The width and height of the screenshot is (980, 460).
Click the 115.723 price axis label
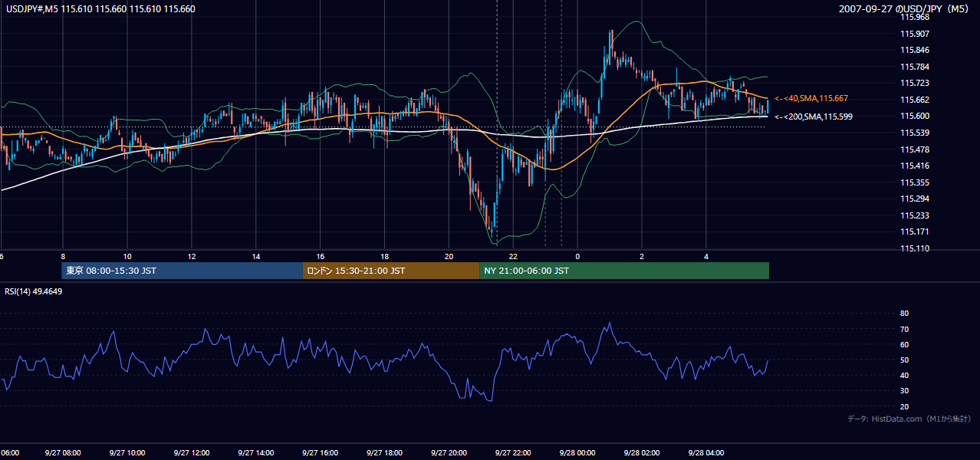[914, 83]
